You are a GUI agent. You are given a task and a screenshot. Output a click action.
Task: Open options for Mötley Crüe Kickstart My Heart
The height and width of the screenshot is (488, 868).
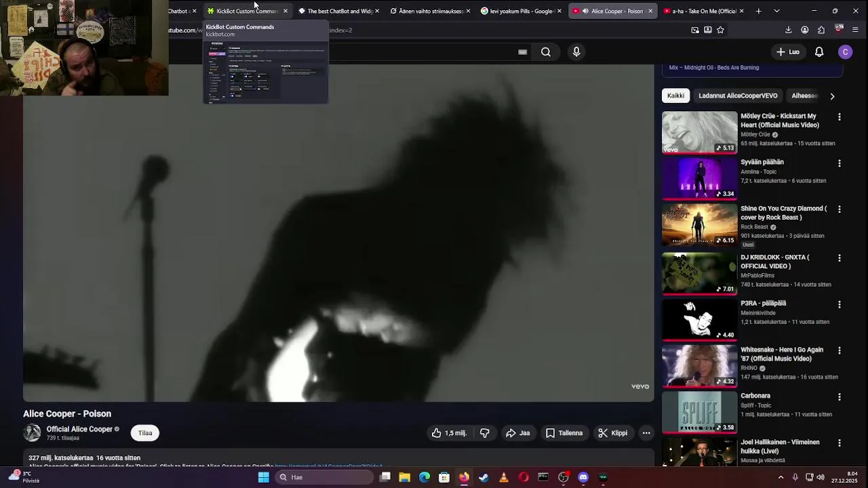coord(840,117)
